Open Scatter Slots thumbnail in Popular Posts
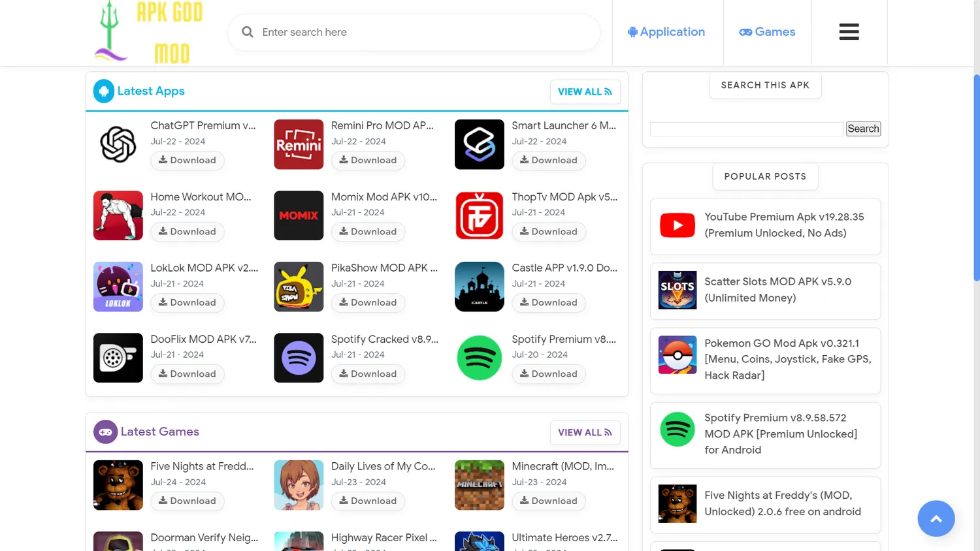 (x=678, y=290)
